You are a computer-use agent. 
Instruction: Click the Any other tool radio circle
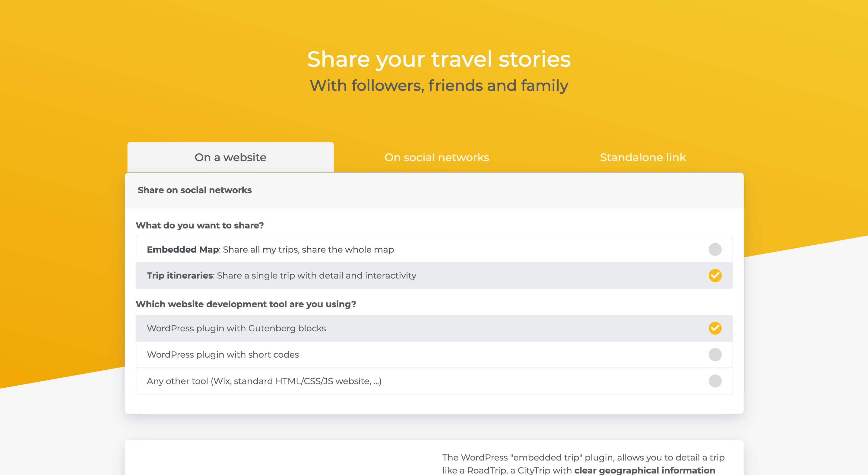(715, 381)
